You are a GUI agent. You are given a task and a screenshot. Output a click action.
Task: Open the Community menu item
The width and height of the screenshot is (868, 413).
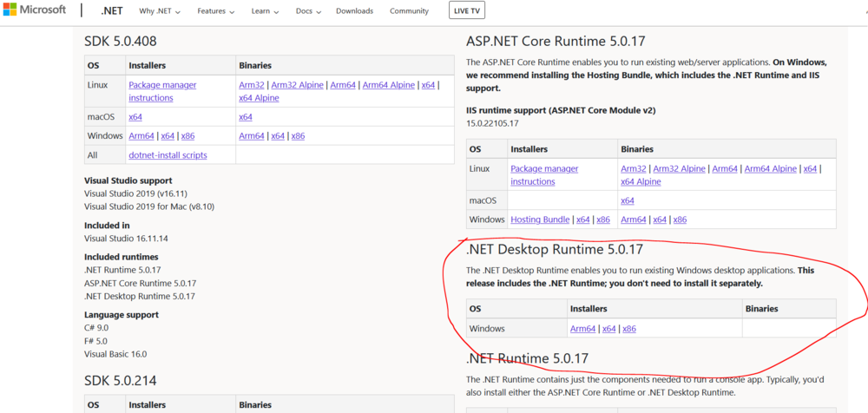[409, 11]
